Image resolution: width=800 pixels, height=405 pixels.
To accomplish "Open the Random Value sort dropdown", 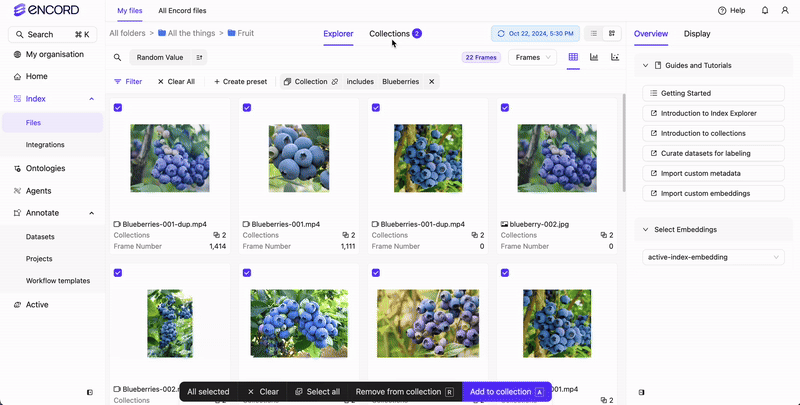I will pyautogui.click(x=160, y=58).
